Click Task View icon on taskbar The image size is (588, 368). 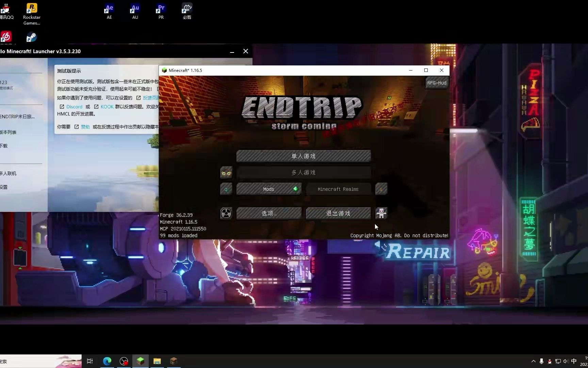pyautogui.click(x=90, y=361)
